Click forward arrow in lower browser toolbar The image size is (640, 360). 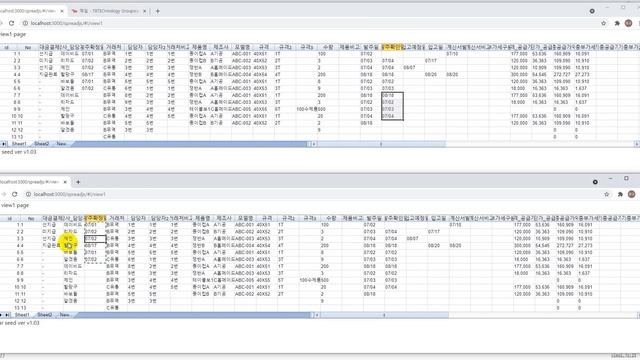(x=4, y=194)
